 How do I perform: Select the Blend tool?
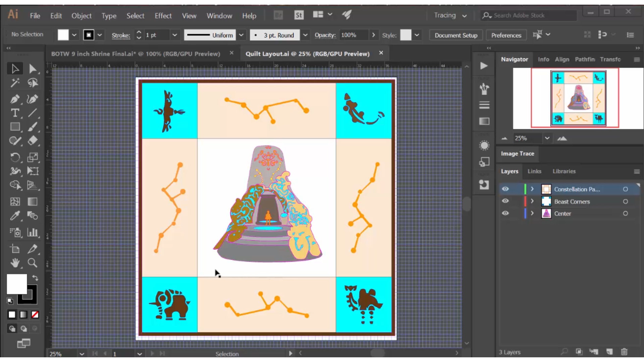33,216
